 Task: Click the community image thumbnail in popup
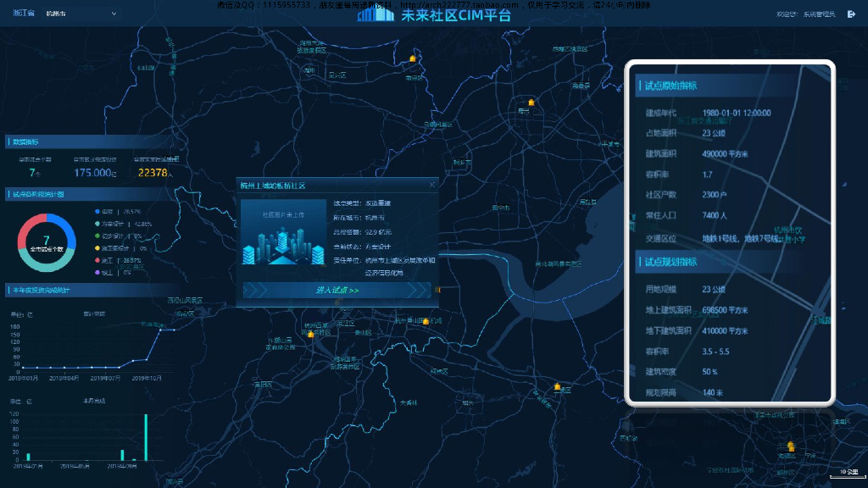pyautogui.click(x=283, y=232)
